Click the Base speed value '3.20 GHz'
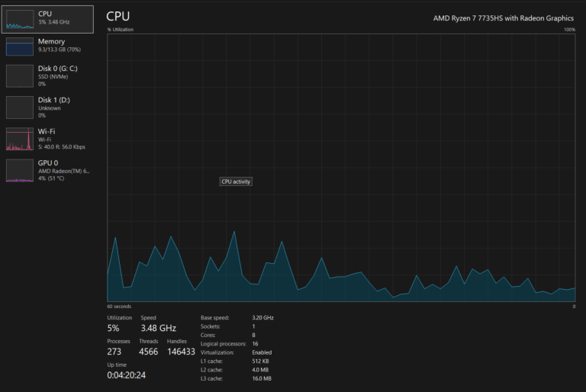Screen dimensions: 586x392 (262, 317)
